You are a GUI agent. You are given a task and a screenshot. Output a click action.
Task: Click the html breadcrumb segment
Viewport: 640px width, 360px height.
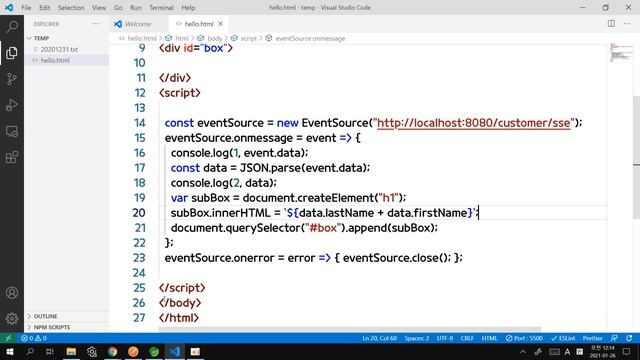click(182, 38)
